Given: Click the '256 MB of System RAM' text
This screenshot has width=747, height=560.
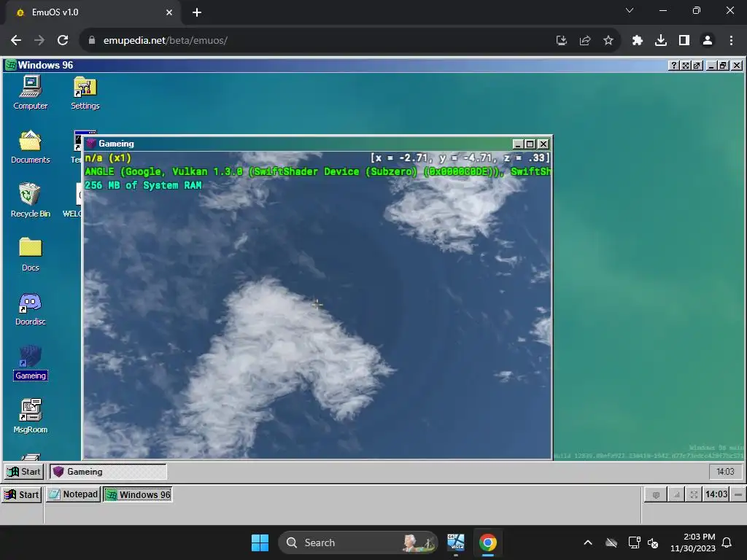Looking at the screenshot, I should [x=143, y=185].
